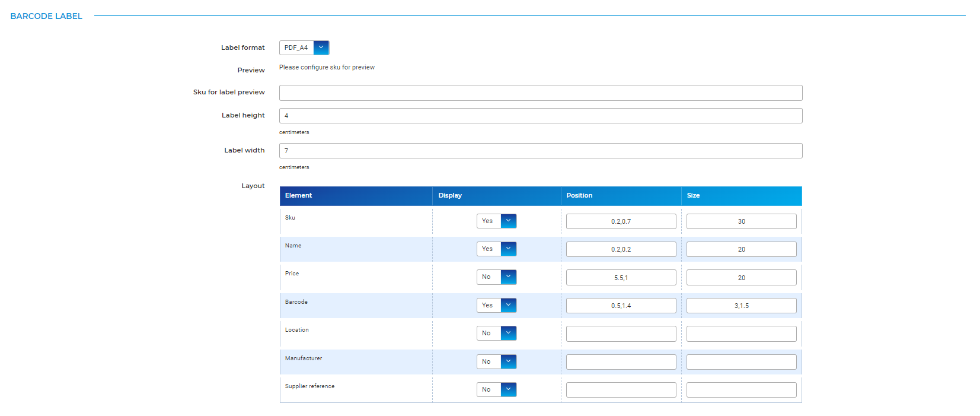Viewport: 980px width, 416px height.
Task: Select the empty Manufacturer size field
Action: 741,362
